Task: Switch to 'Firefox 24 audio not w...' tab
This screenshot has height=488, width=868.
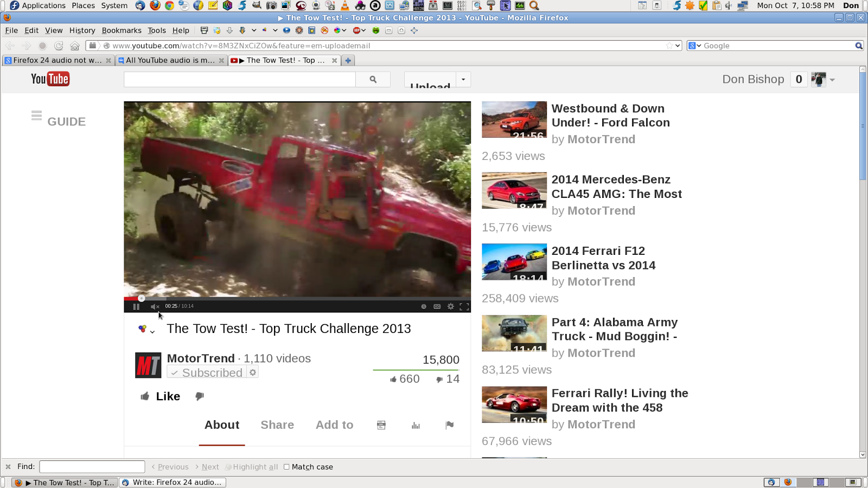Action: (x=58, y=60)
